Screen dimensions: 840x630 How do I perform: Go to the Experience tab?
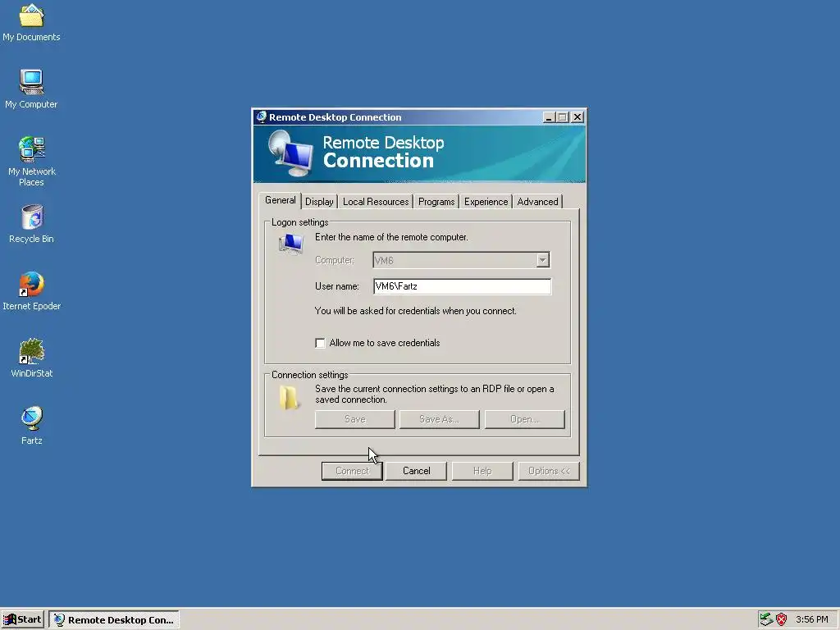(x=486, y=202)
